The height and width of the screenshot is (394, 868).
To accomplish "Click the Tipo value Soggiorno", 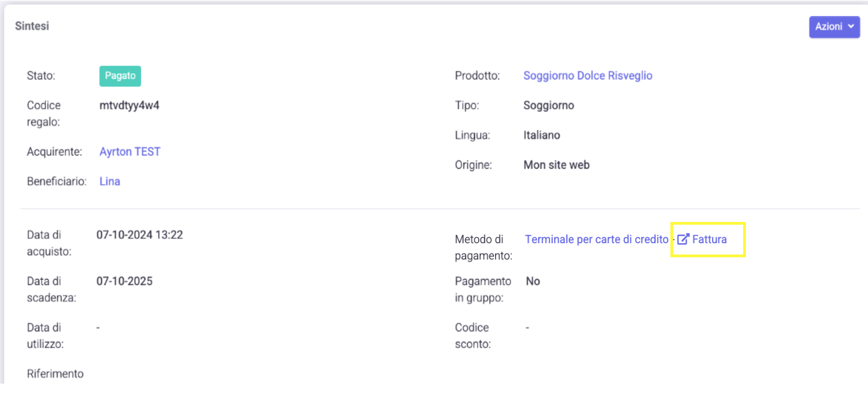I will pyautogui.click(x=548, y=105).
